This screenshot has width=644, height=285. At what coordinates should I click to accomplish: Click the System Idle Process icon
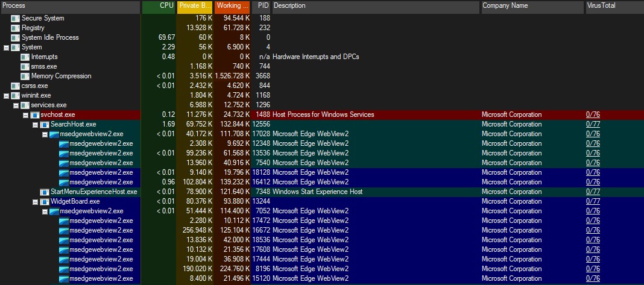point(16,37)
